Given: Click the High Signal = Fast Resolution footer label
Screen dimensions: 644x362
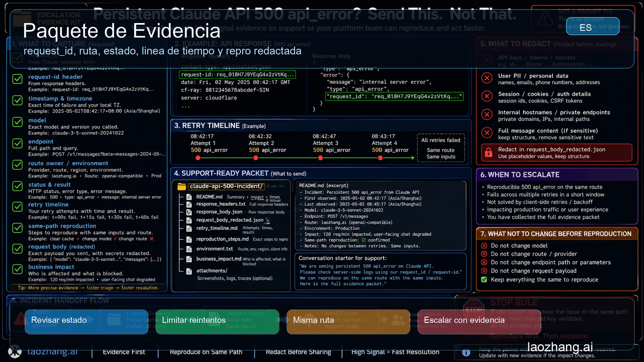Looking at the screenshot, I should pos(395,352).
